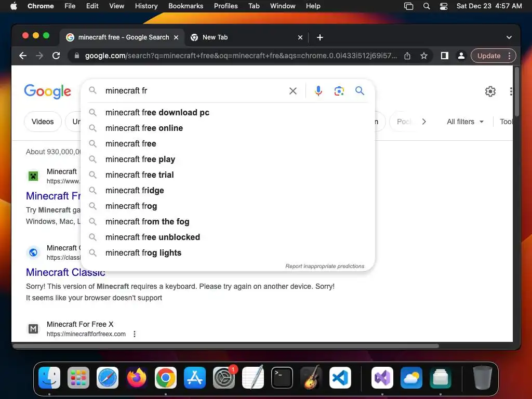Open the tab search chevron dropdown

point(509,37)
